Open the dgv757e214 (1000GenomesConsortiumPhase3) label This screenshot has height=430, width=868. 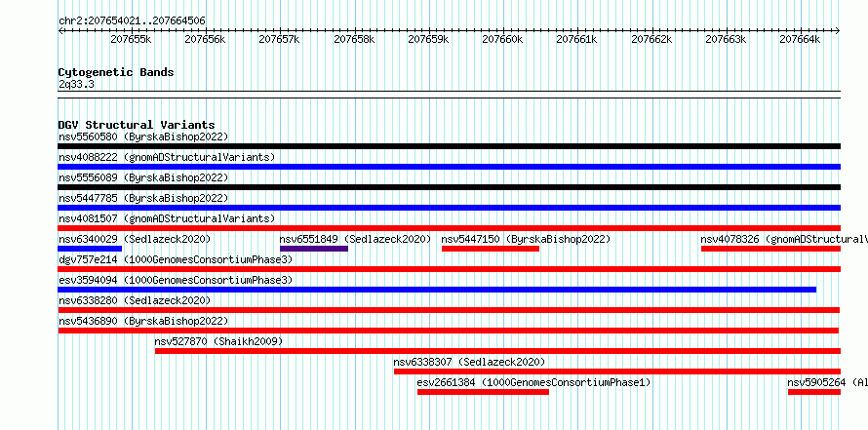click(176, 259)
